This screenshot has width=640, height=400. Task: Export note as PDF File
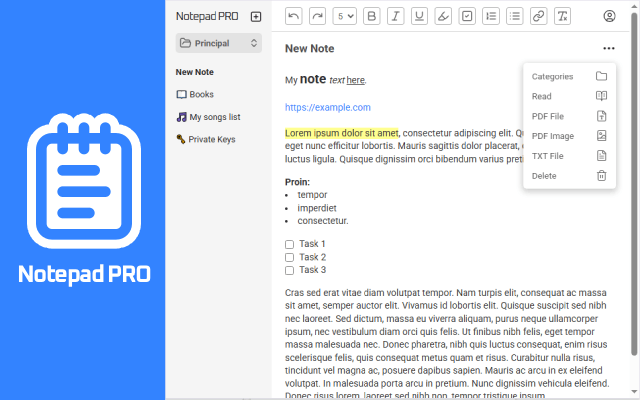pyautogui.click(x=569, y=116)
